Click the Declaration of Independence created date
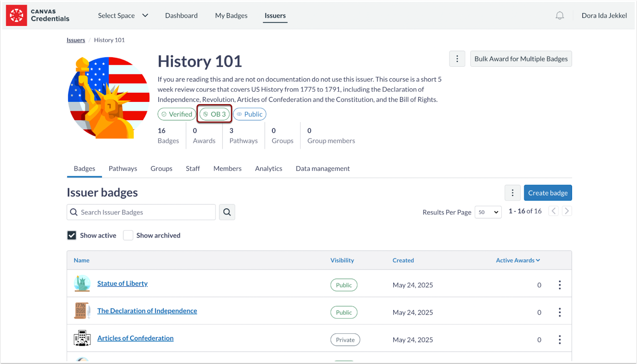Viewport: 637px width, 364px height. 413,313
